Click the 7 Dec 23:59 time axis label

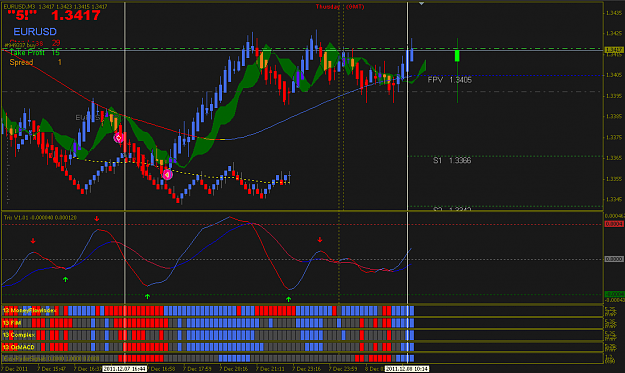(343, 369)
